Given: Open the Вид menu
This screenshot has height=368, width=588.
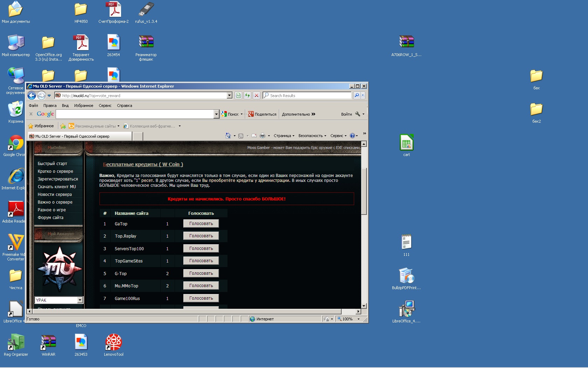Looking at the screenshot, I should 65,105.
